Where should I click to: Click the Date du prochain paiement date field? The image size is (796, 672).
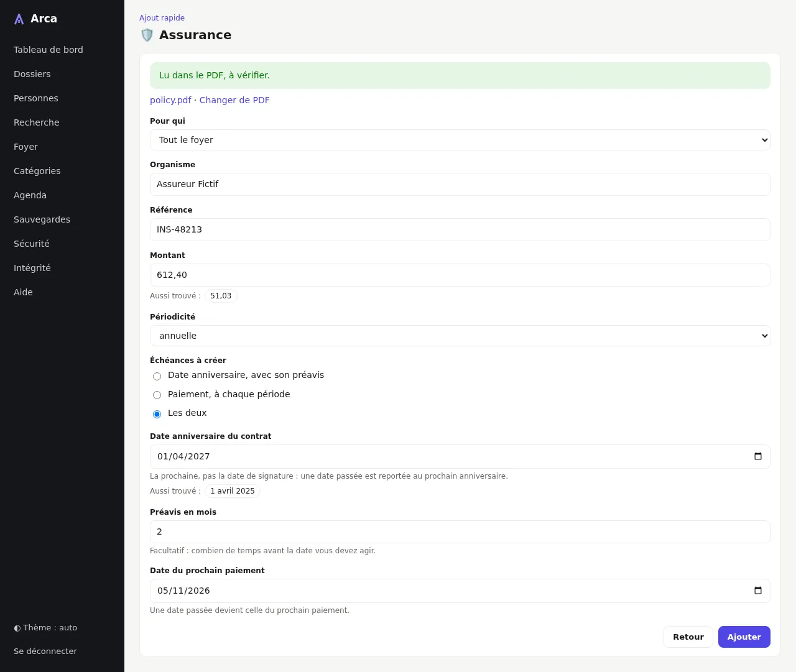pos(460,591)
